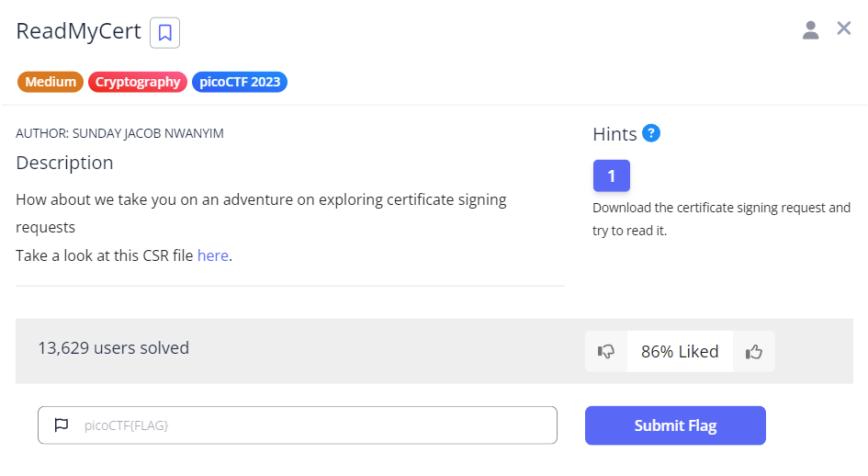The image size is (868, 476).
Task: Click the 86% Liked rating label
Action: tap(680, 351)
